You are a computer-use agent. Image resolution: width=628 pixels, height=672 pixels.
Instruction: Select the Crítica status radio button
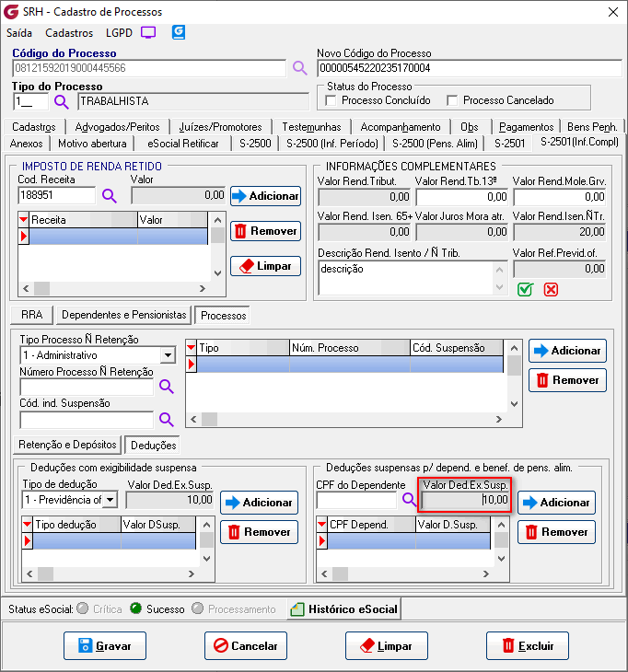84,608
